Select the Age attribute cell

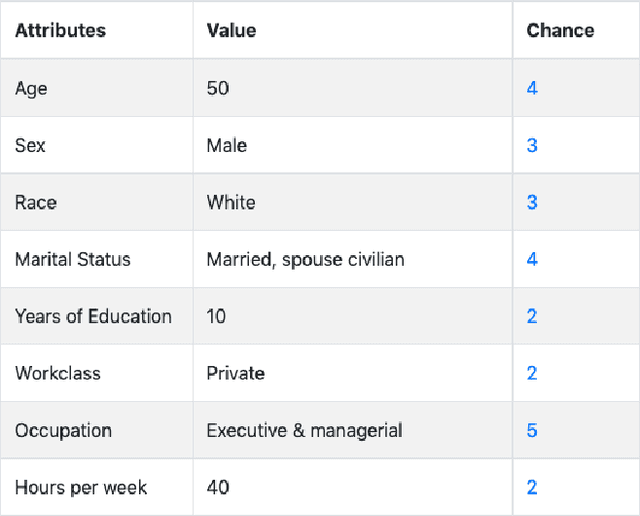pos(31,88)
